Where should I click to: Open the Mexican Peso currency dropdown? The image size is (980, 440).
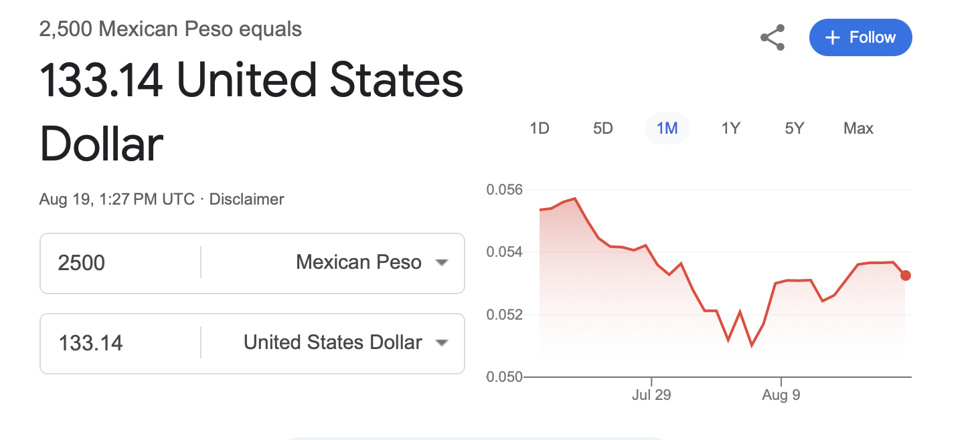pos(358,263)
